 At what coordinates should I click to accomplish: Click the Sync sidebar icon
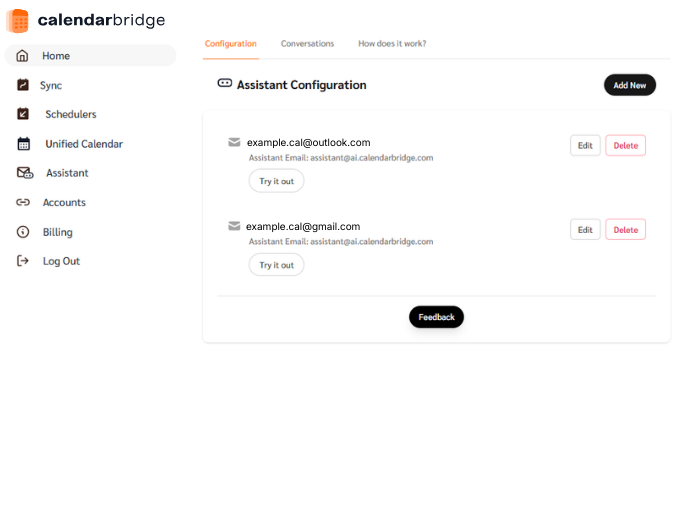coord(23,85)
